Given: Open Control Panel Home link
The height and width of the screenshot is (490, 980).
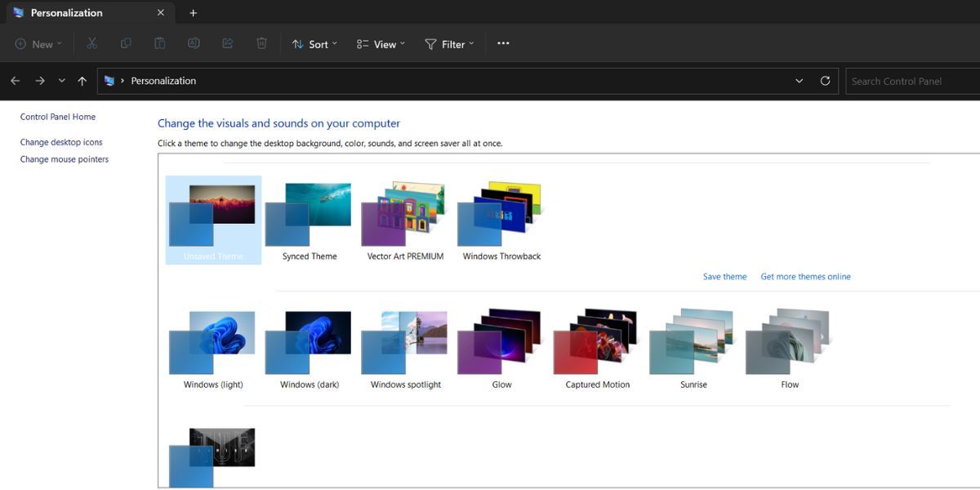Looking at the screenshot, I should click(x=58, y=117).
